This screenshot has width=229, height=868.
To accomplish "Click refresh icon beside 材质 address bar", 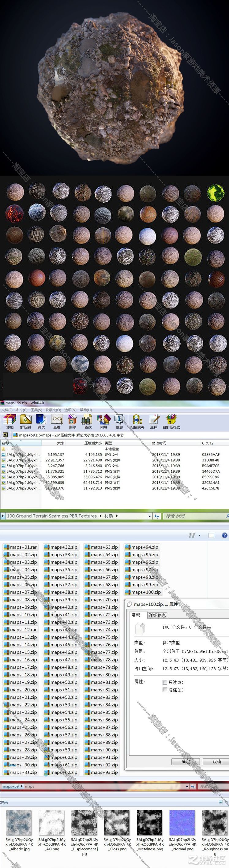I will tap(157, 516).
